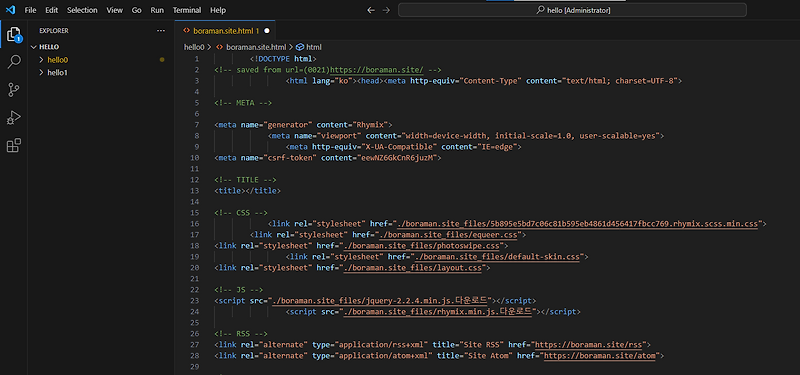This screenshot has width=800, height=375.
Task: Follow the equeer.css href link
Action: (447, 235)
